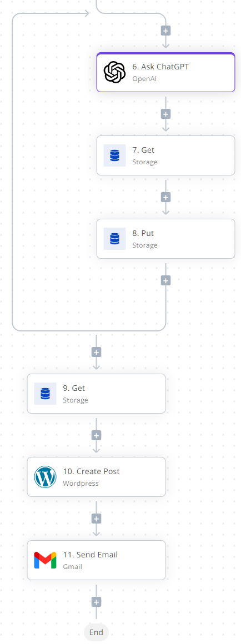This screenshot has width=241, height=644.
Task: Click the OpenAI logo on step 6
Action: [114, 72]
